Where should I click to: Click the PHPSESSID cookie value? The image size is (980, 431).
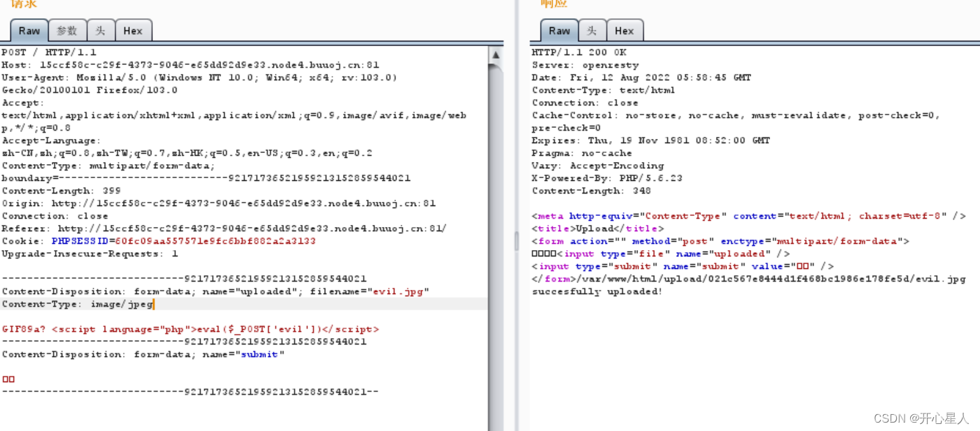[215, 241]
